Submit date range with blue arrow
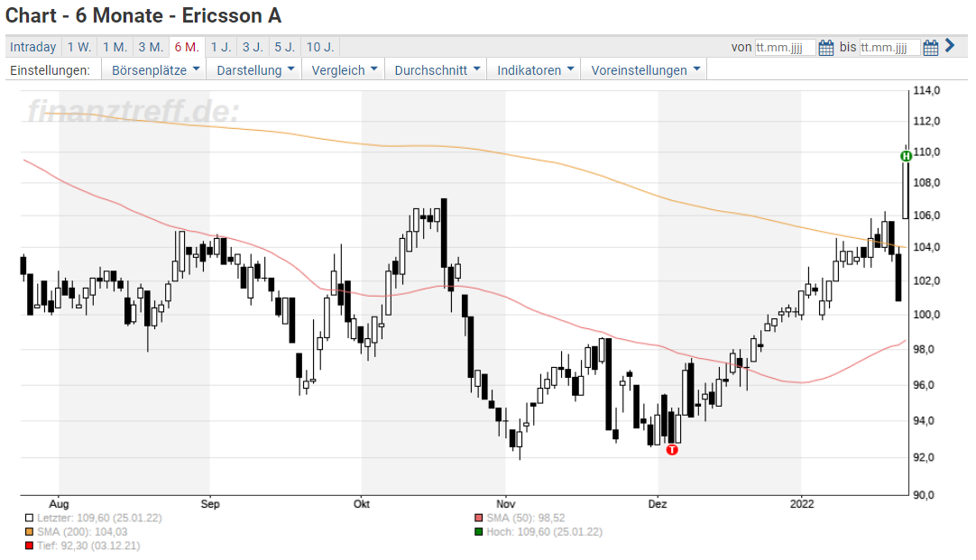The height and width of the screenshot is (560, 976). tap(950, 46)
